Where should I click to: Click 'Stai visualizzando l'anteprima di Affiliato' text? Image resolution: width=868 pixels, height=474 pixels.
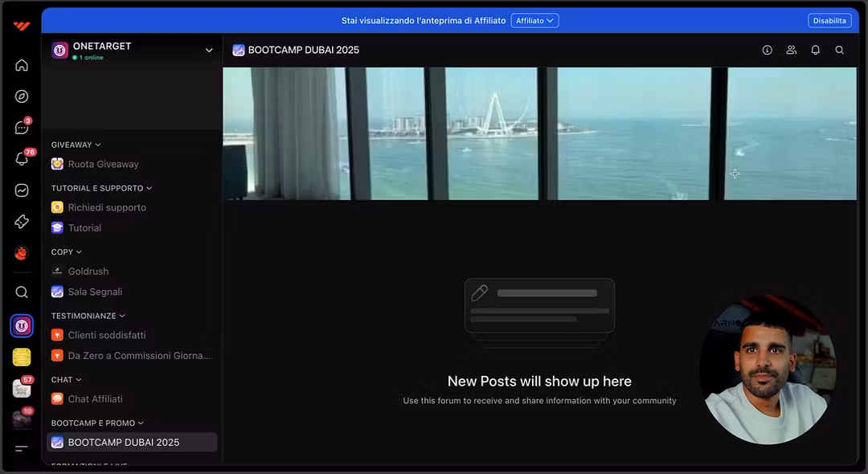pos(424,20)
